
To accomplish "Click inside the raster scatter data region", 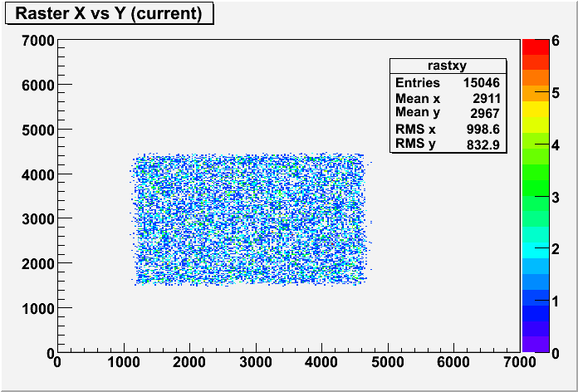I will tap(251, 219).
